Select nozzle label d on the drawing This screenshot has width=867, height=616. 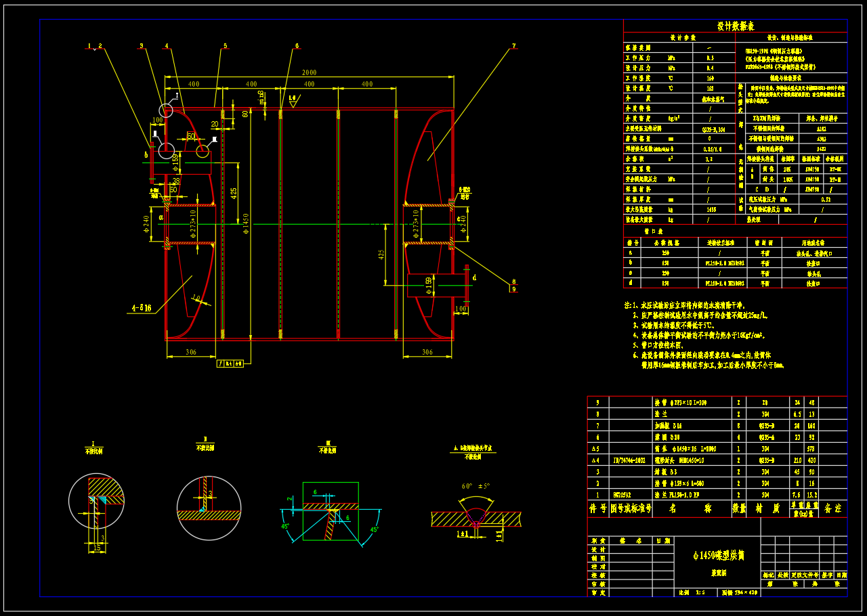pos(474,277)
